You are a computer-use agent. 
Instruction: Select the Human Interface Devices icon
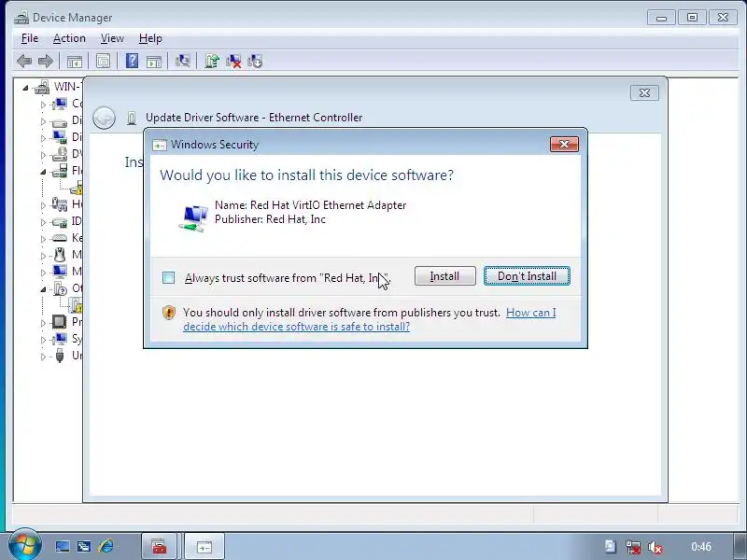tap(60, 204)
